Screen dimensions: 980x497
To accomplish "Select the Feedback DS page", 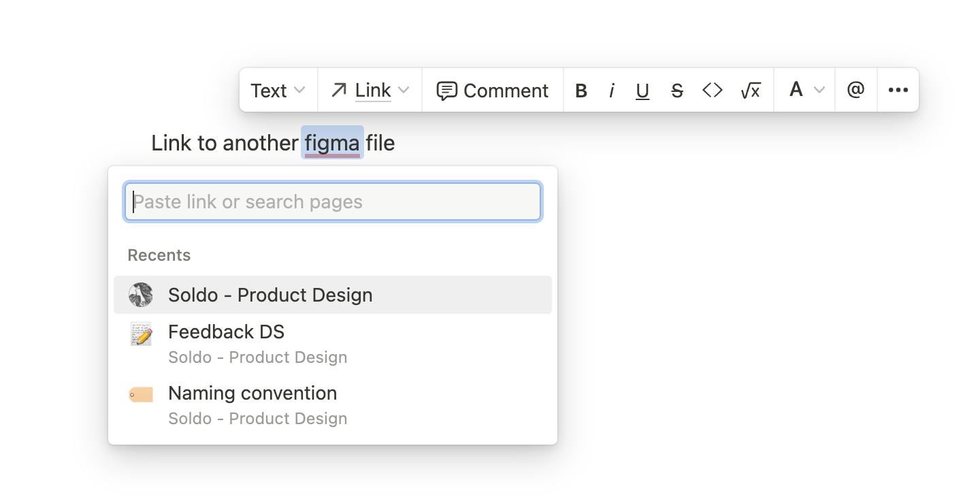I will tap(333, 344).
